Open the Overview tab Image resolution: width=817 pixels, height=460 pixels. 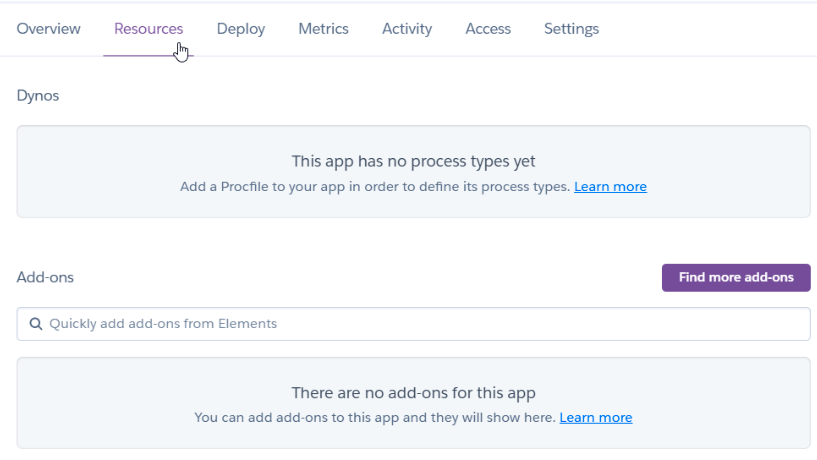coord(49,29)
